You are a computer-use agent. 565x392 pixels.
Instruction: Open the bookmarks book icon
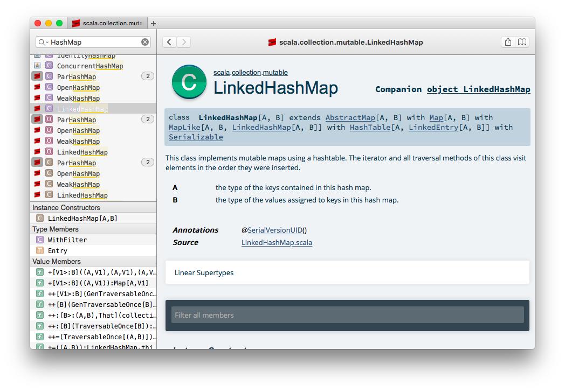(522, 42)
